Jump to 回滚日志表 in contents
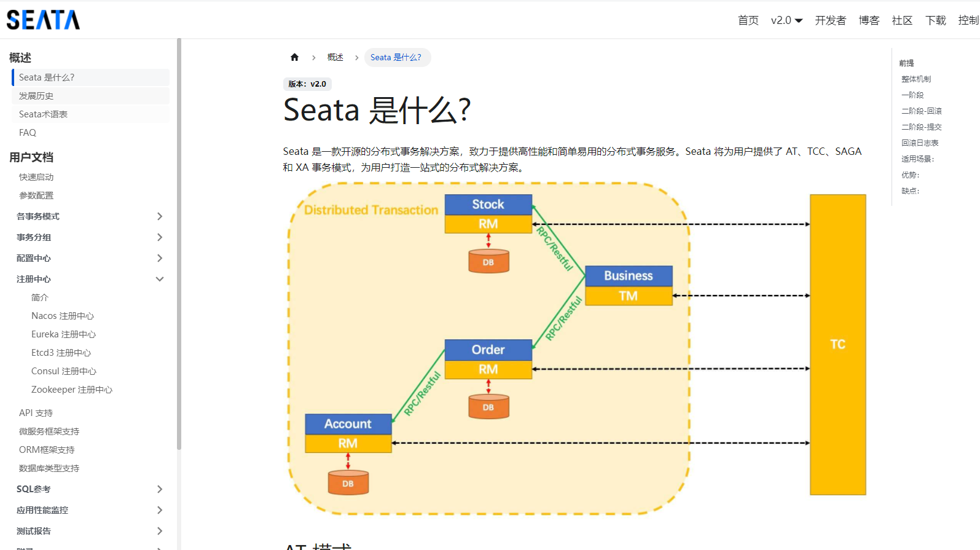980x550 pixels. pos(920,143)
